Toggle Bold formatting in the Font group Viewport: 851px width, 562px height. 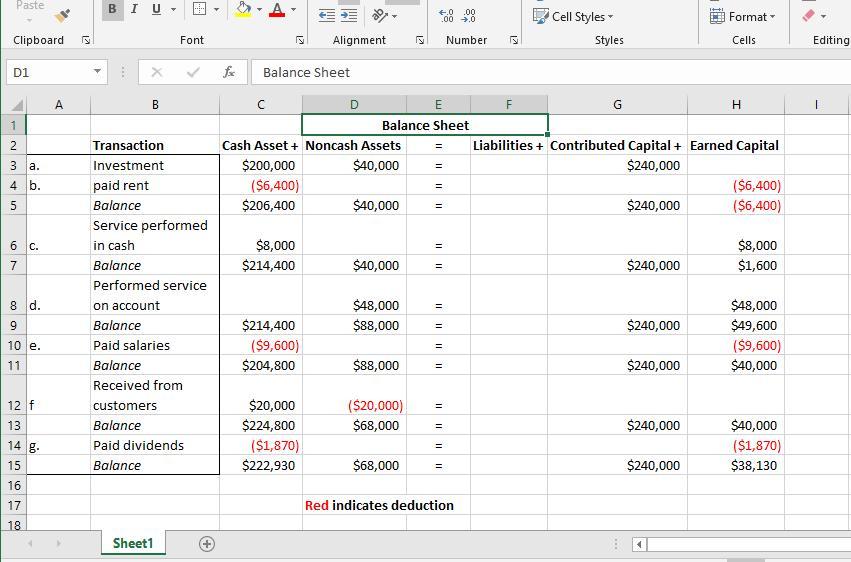(x=112, y=9)
